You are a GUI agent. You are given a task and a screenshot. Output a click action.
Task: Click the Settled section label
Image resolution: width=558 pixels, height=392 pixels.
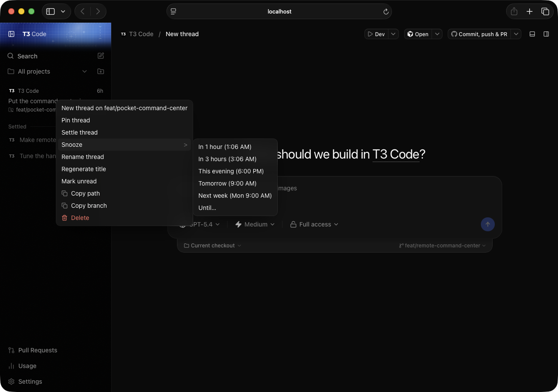pos(17,127)
